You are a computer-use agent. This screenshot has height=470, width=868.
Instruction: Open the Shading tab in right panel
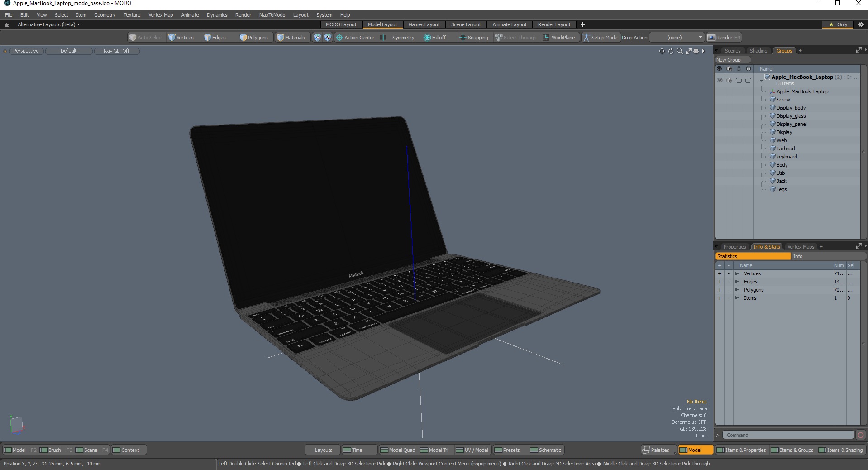(758, 51)
